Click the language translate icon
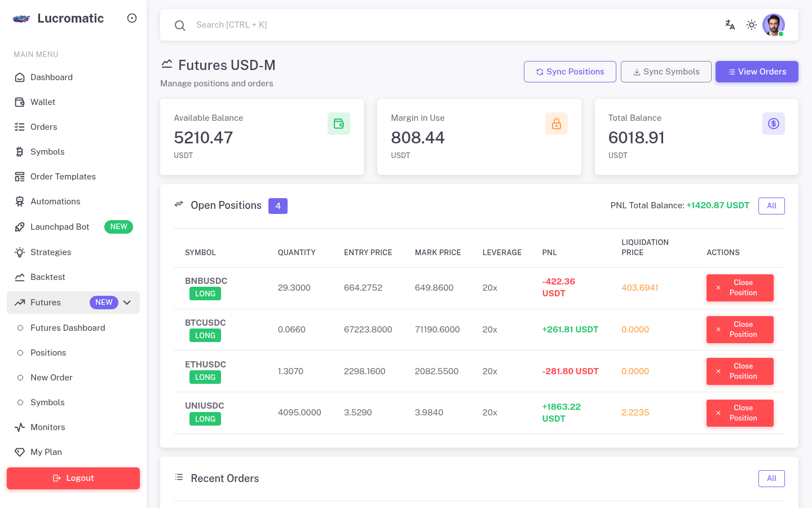The image size is (812, 508). (730, 25)
